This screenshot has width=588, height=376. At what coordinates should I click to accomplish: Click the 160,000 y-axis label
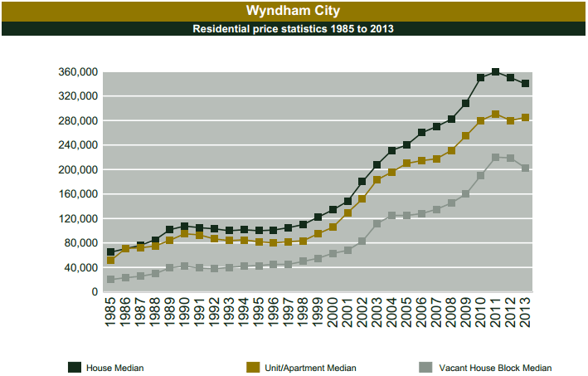[x=78, y=194]
